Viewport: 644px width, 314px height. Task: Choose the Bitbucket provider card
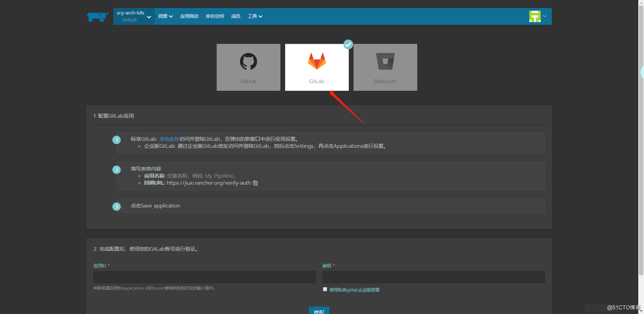[x=385, y=67]
